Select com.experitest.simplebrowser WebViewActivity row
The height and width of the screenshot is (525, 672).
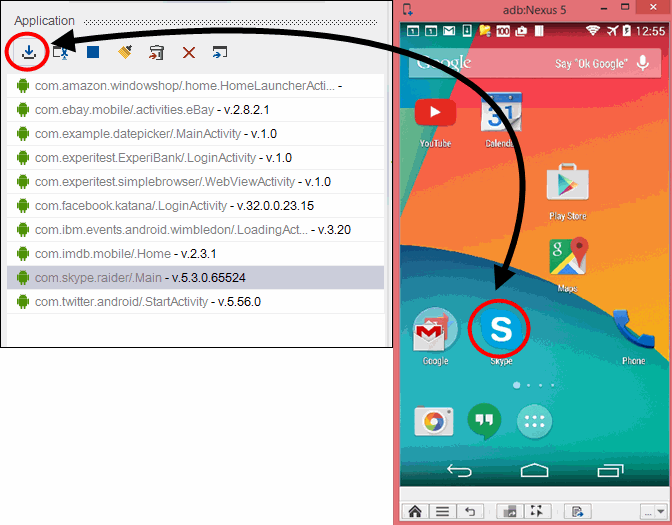click(195, 182)
